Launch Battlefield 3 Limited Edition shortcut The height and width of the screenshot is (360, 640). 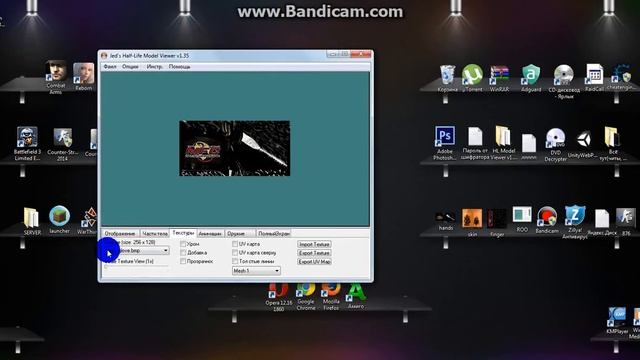coord(27,143)
